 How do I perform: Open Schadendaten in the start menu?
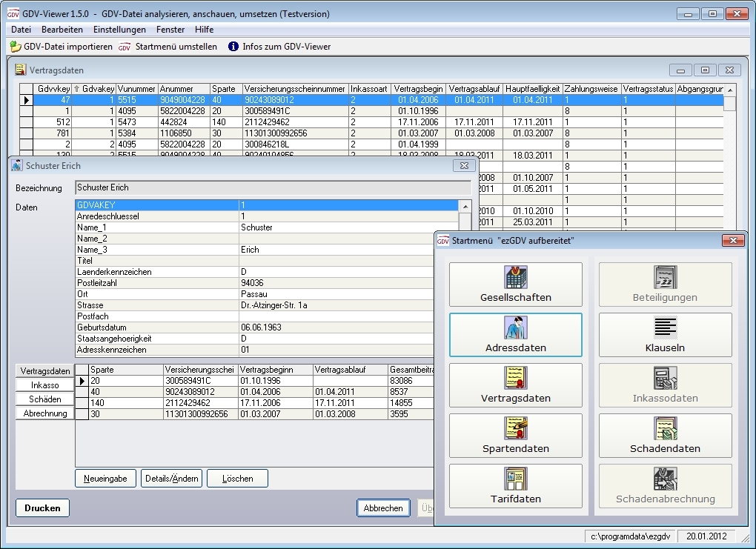click(665, 436)
